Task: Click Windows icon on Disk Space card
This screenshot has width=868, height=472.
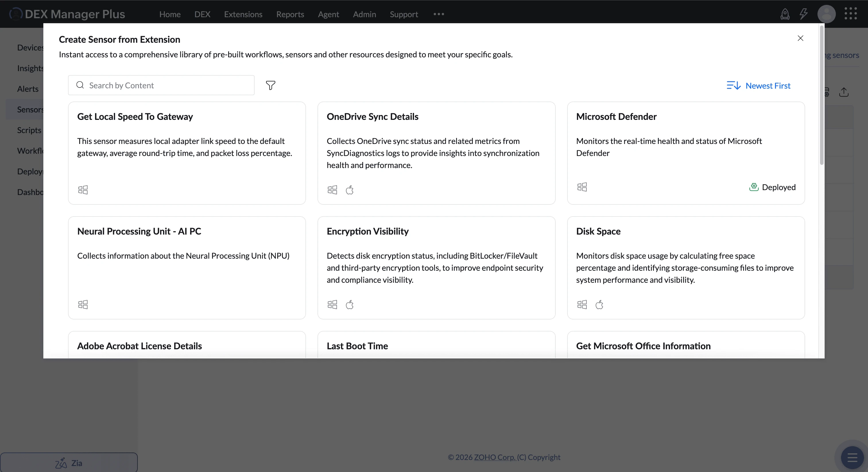Action: point(582,305)
